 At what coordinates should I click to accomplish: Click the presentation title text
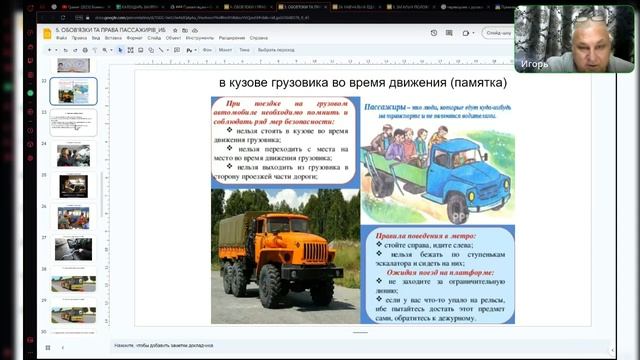click(x=111, y=30)
